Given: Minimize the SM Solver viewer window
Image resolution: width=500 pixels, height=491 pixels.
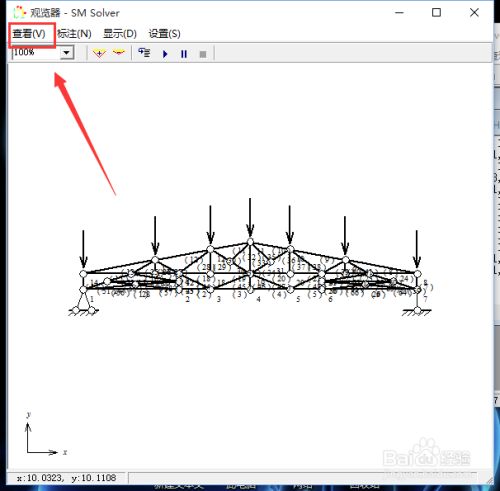Looking at the screenshot, I should point(399,13).
